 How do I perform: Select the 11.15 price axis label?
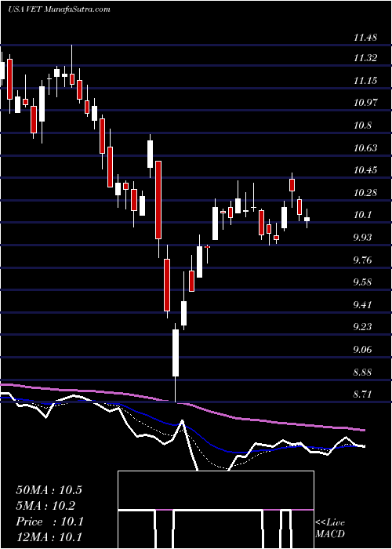(x=365, y=81)
